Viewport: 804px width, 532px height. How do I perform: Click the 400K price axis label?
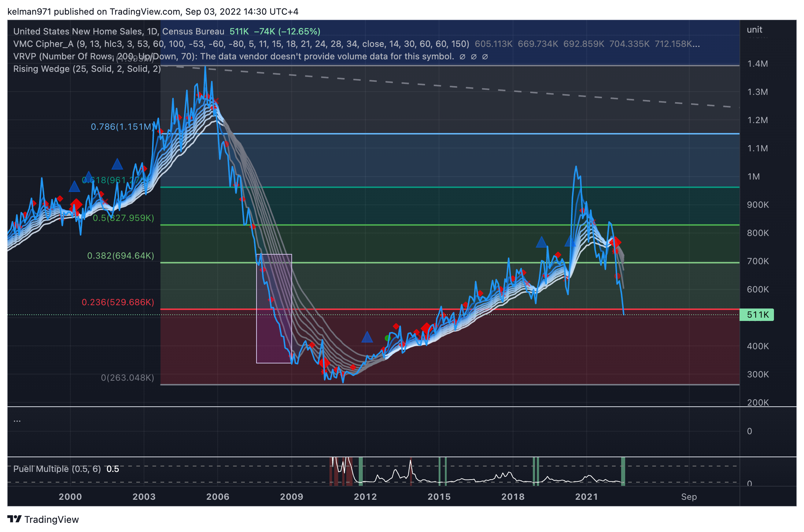[x=758, y=346]
